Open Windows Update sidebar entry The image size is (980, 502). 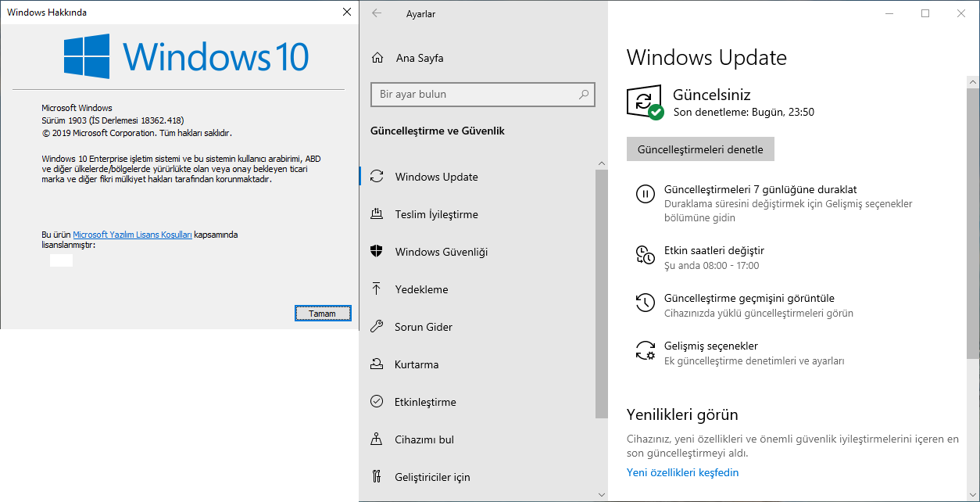(x=477, y=177)
